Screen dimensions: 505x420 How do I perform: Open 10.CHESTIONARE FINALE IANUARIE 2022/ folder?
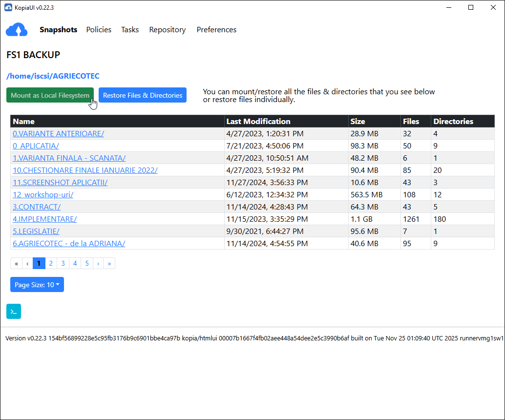[85, 170]
